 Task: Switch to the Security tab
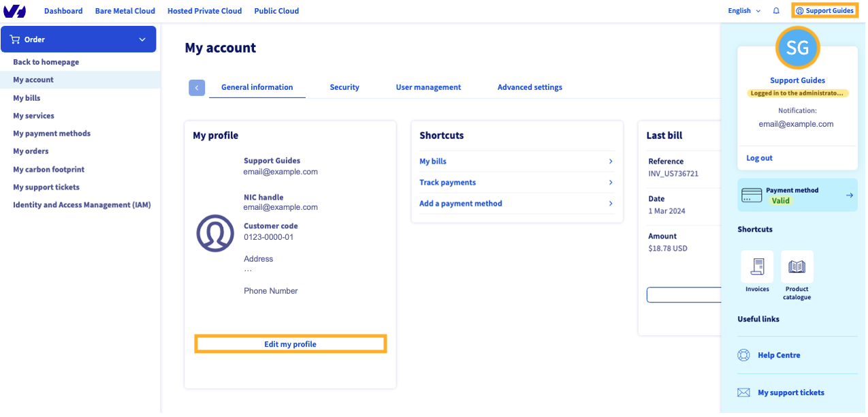pos(344,87)
